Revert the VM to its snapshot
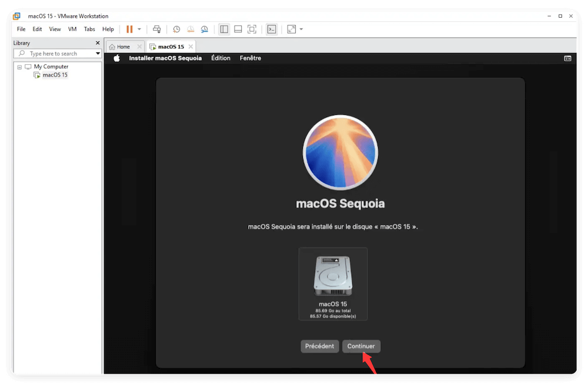This screenshot has width=588, height=385. pyautogui.click(x=191, y=28)
